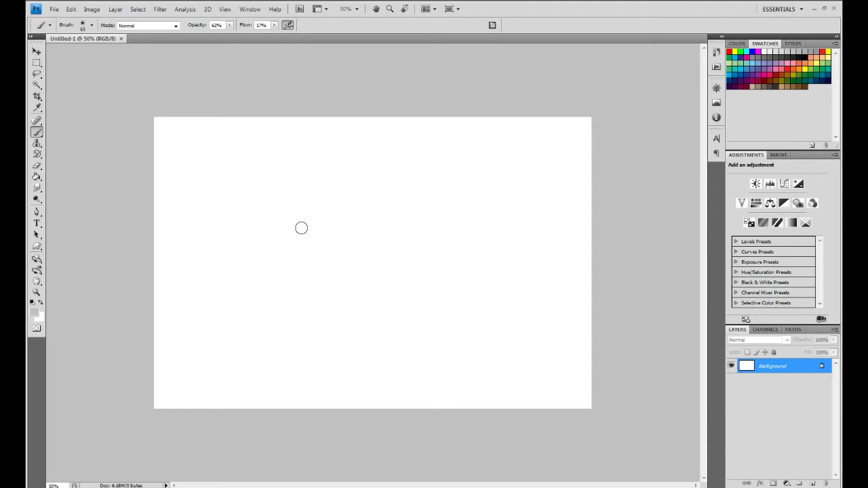868x488 pixels.
Task: Switch to the Styles tab
Action: click(x=793, y=43)
